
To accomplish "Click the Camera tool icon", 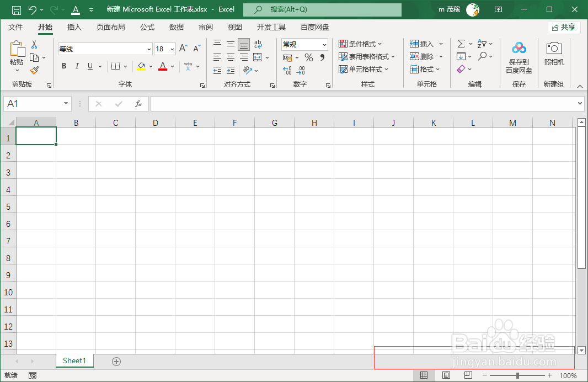I will (554, 48).
